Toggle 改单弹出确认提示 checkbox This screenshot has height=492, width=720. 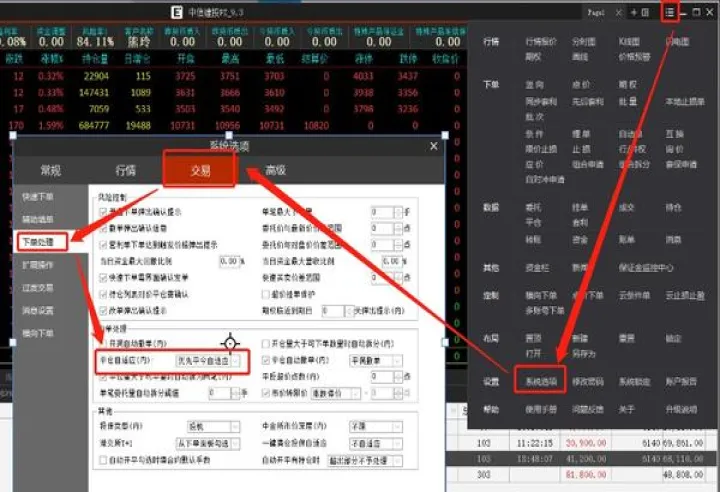coord(103,311)
